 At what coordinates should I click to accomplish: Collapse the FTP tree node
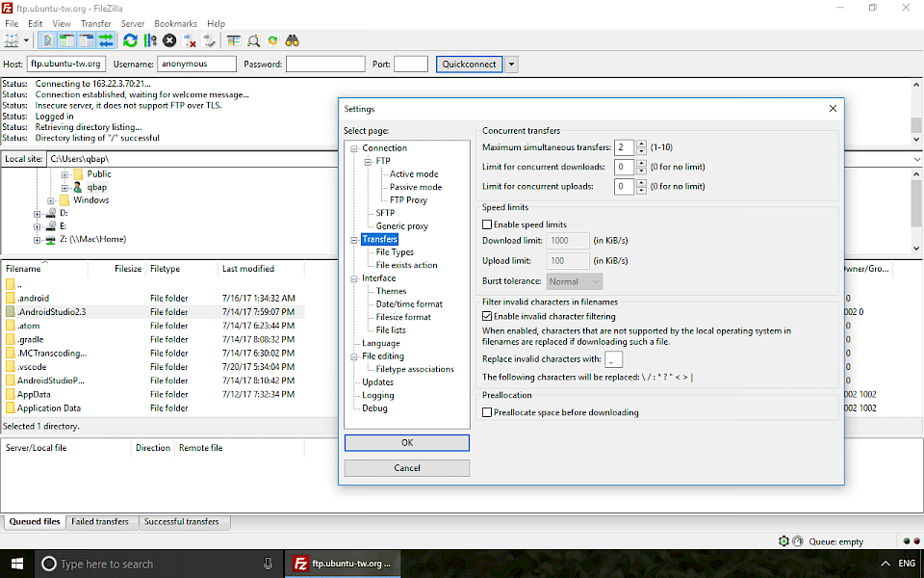click(368, 162)
